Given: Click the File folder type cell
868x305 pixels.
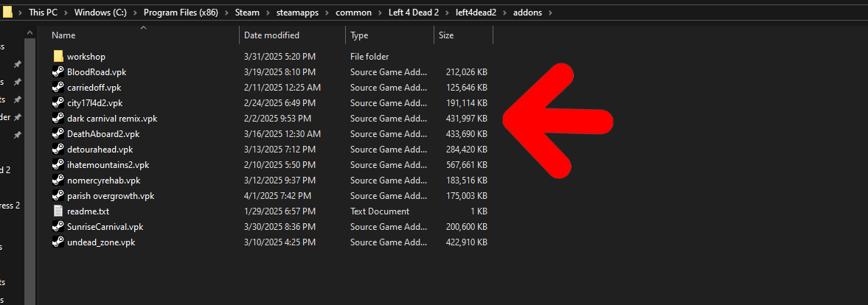Looking at the screenshot, I should coord(369,56).
